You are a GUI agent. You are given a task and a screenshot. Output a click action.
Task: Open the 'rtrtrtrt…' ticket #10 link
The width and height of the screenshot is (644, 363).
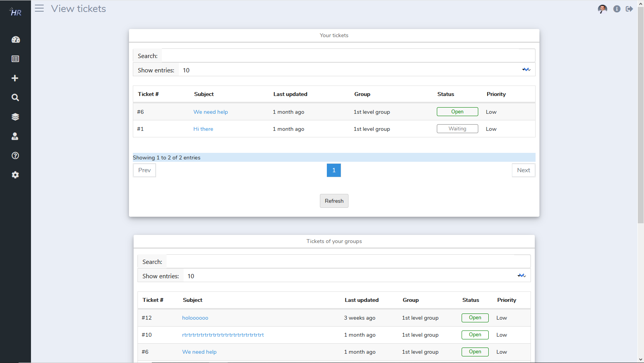223,335
